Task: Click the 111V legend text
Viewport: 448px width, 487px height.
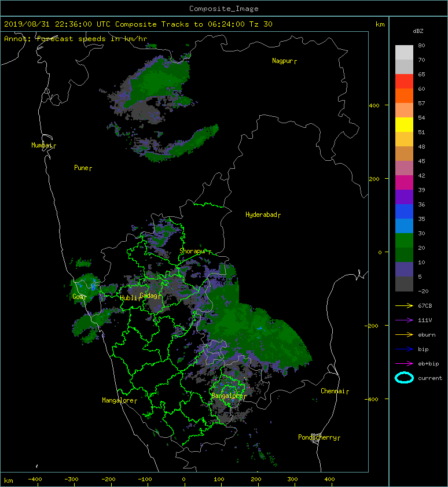Action: (x=425, y=320)
